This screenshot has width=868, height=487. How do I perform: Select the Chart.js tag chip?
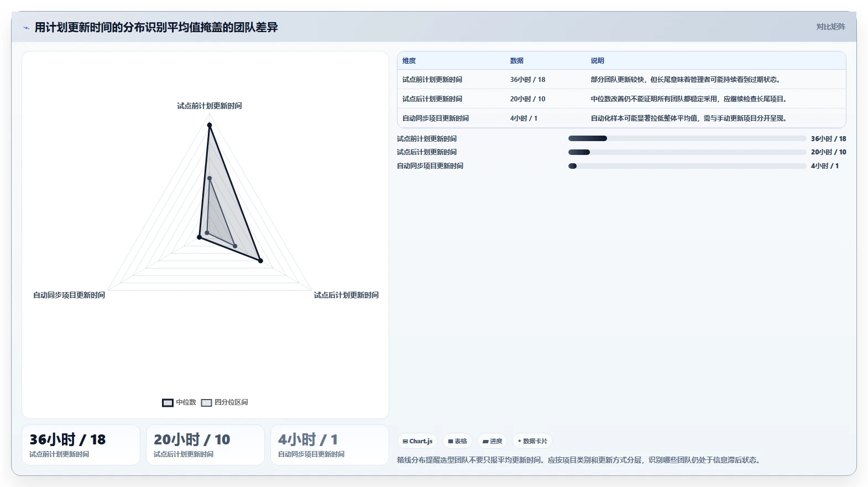tap(417, 441)
